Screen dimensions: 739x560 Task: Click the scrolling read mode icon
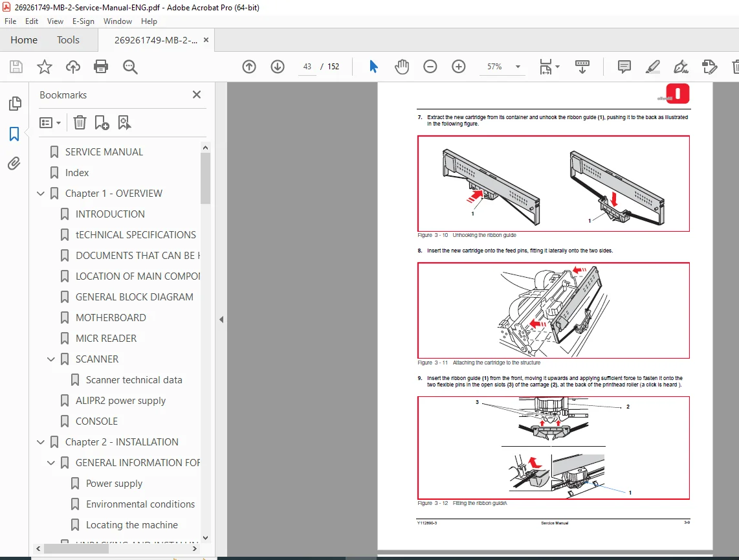[x=582, y=67]
